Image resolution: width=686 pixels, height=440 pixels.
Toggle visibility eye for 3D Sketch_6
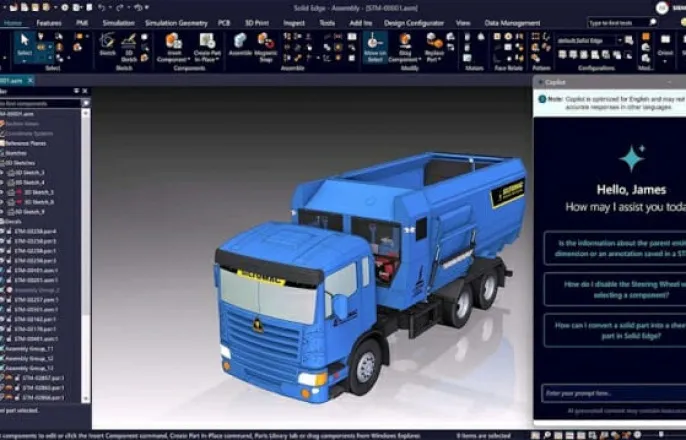[x=2, y=202]
